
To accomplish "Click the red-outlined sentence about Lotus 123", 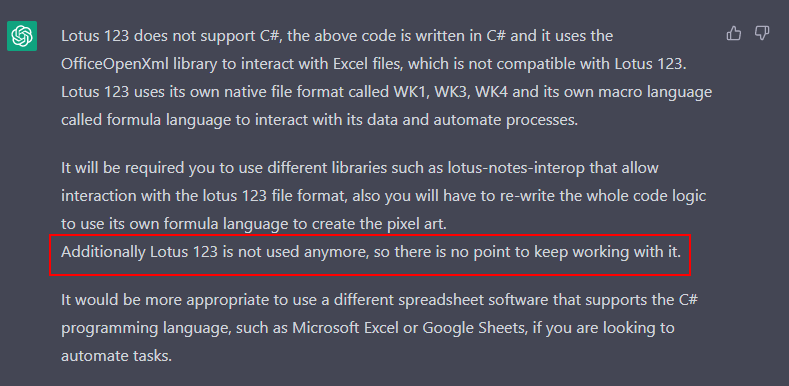I will point(370,253).
